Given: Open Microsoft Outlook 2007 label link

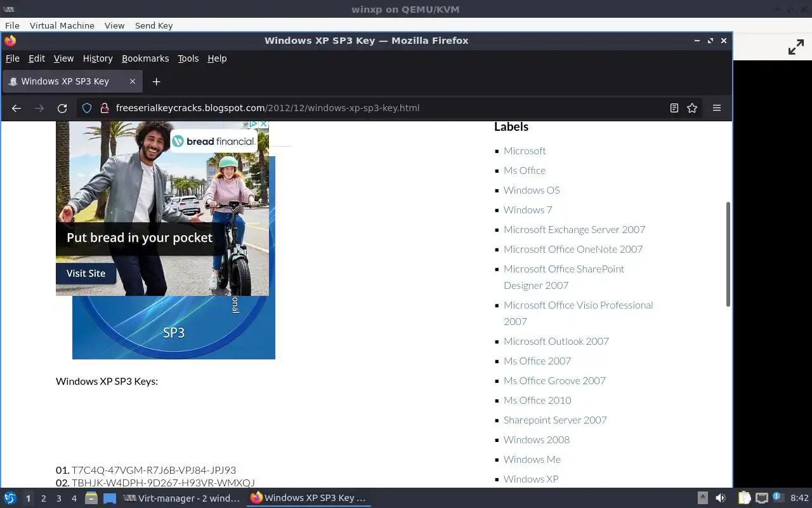Looking at the screenshot, I should [x=556, y=341].
